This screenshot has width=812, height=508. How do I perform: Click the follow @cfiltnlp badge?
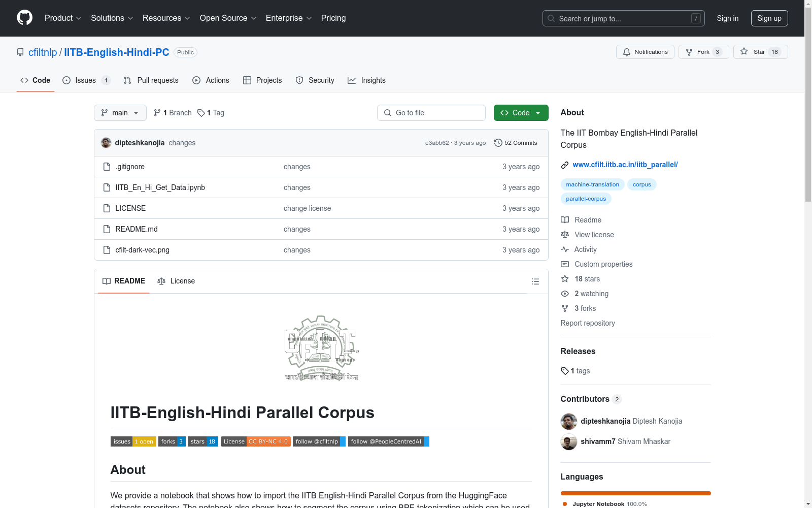coord(319,441)
